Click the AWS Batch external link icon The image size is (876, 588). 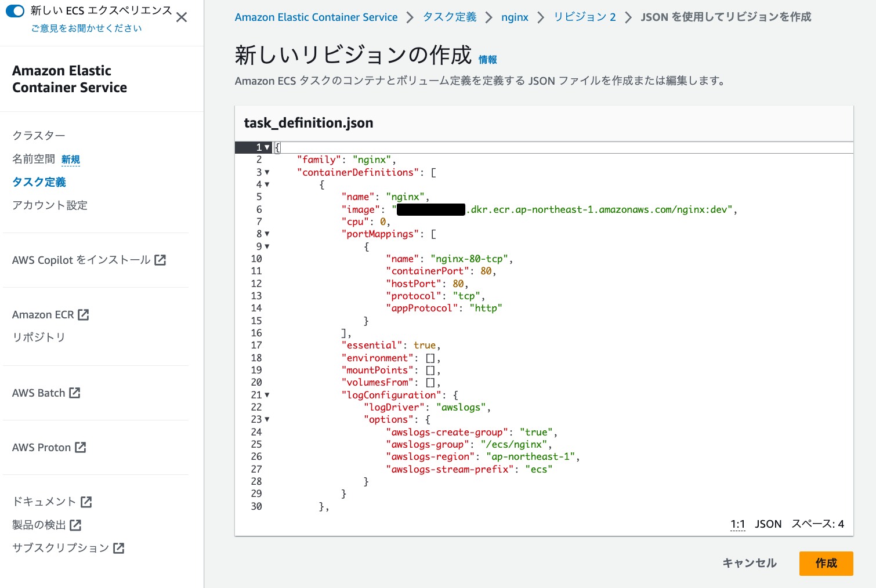pos(75,393)
